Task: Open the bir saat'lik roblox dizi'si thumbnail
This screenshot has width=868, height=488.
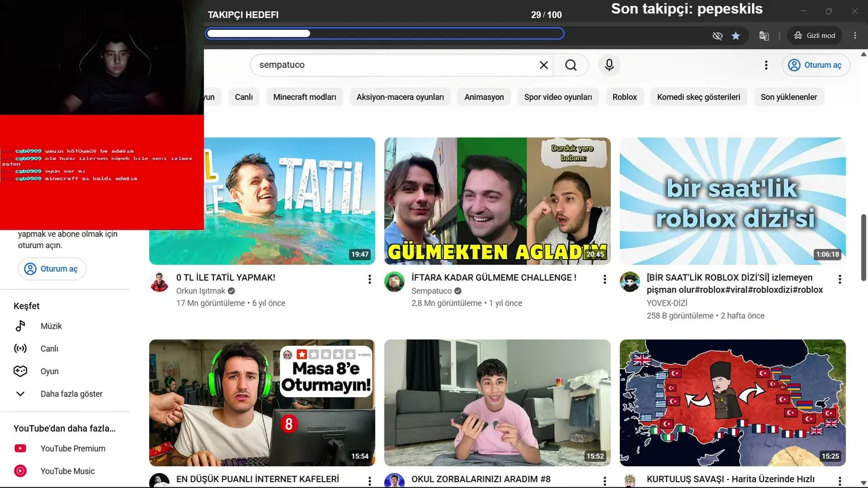Action: [732, 201]
